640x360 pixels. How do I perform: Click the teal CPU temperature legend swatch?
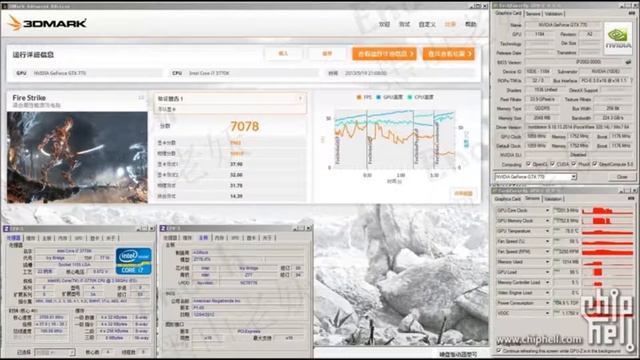tap(409, 98)
